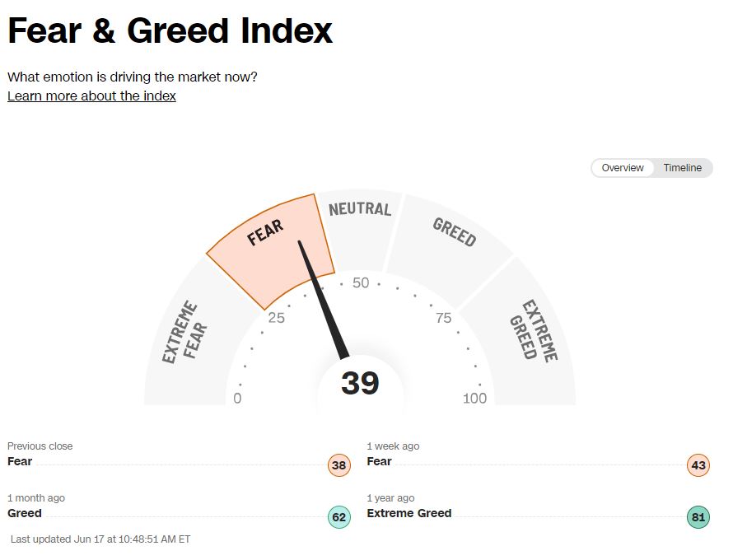Switch to the Timeline view

click(x=683, y=168)
